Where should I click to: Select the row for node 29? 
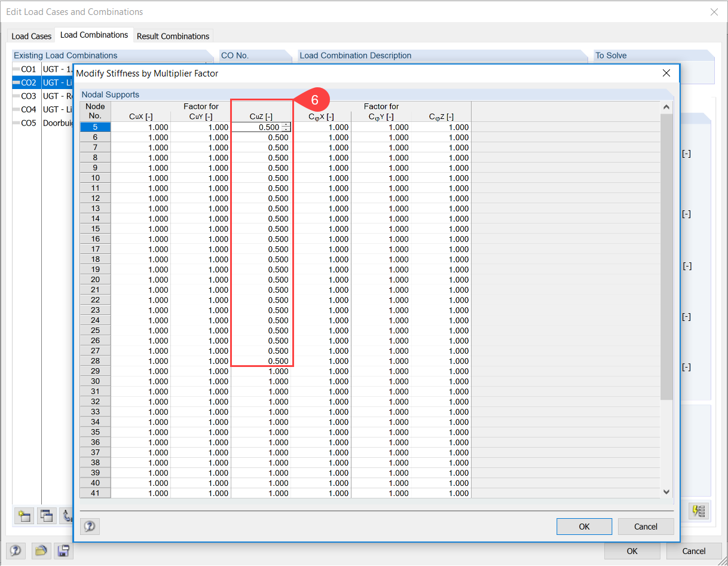(94, 371)
